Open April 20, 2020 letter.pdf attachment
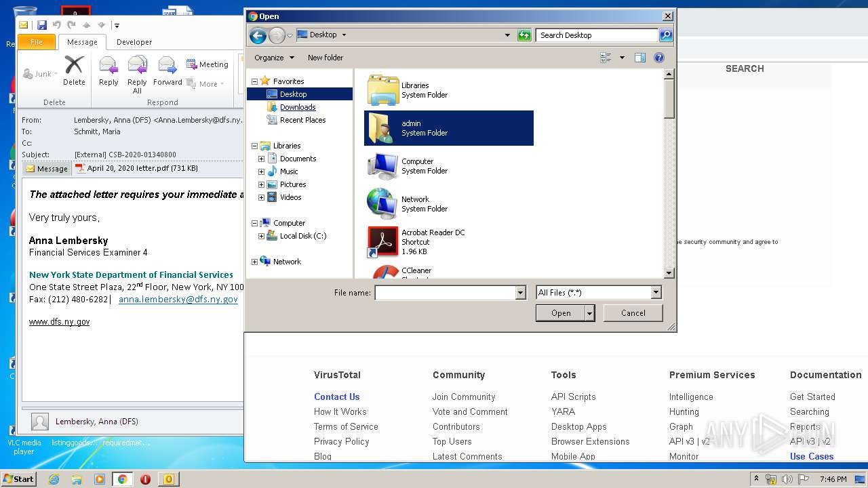 (136, 168)
